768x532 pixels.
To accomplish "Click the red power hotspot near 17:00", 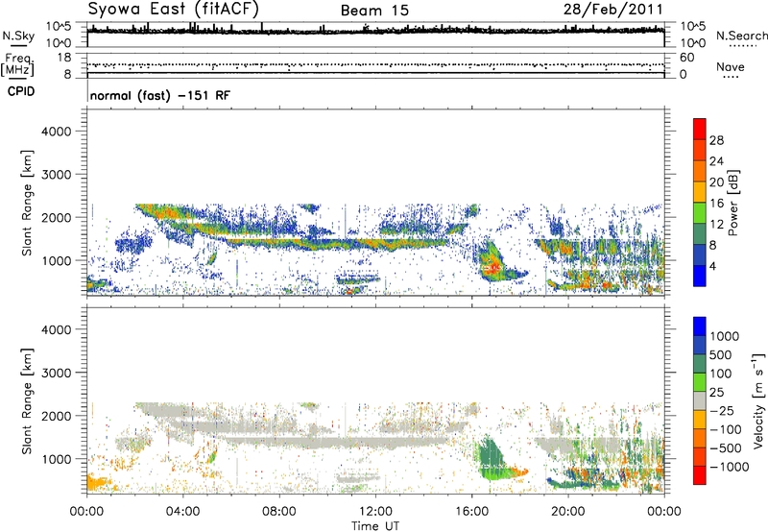I will 493,268.
